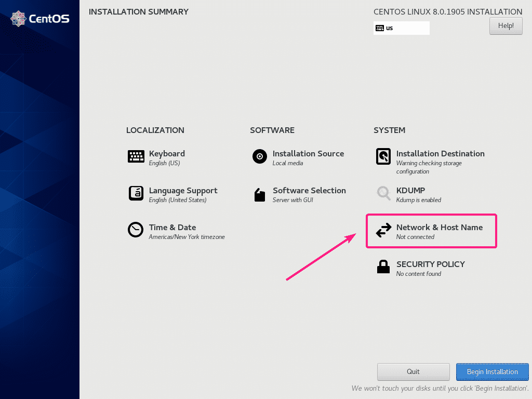Click the Installation Destination hard drive icon
The width and height of the screenshot is (532, 399).
pyautogui.click(x=383, y=156)
